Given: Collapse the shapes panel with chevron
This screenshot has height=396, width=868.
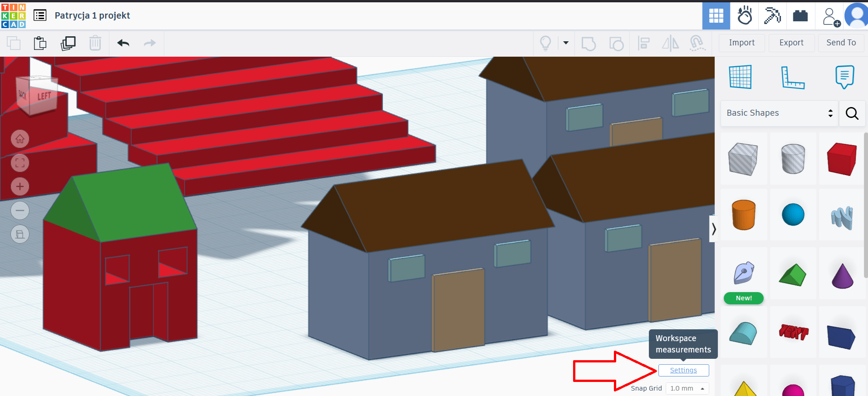Looking at the screenshot, I should 713,229.
